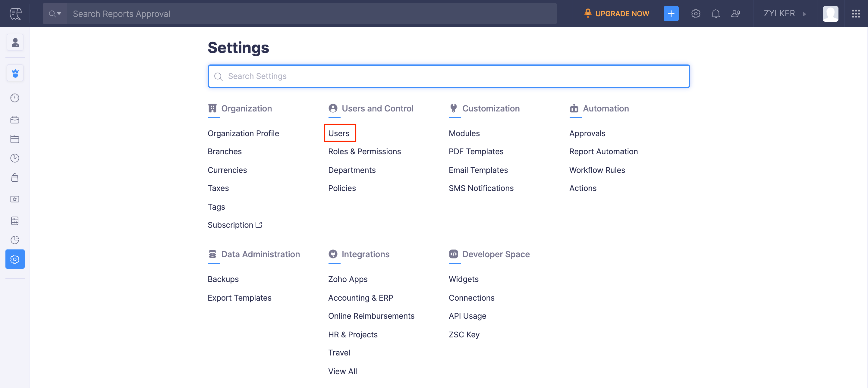Open View All under Integrations

point(342,371)
